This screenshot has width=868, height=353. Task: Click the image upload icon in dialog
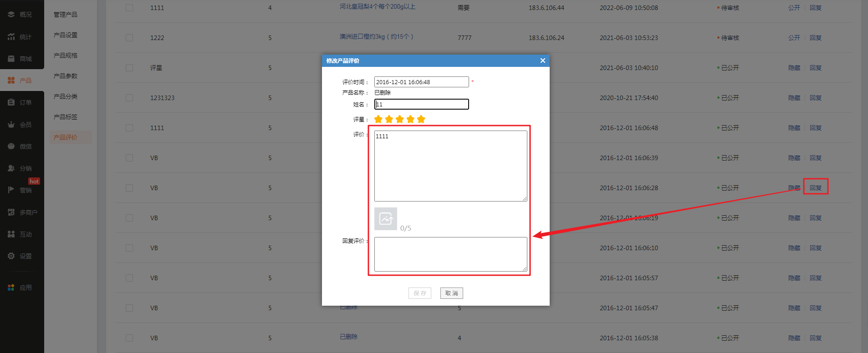(386, 219)
